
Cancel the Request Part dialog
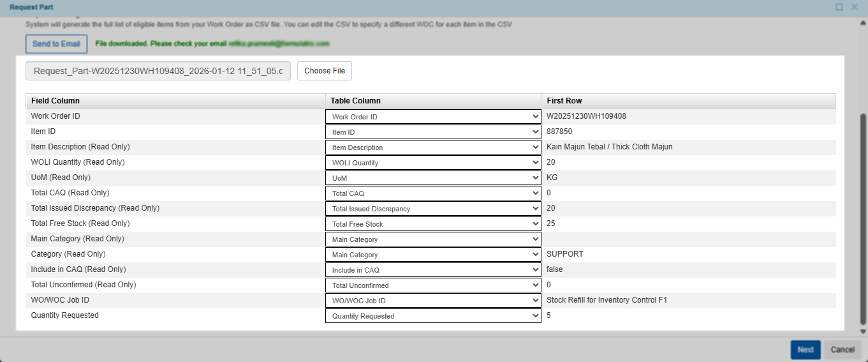842,349
